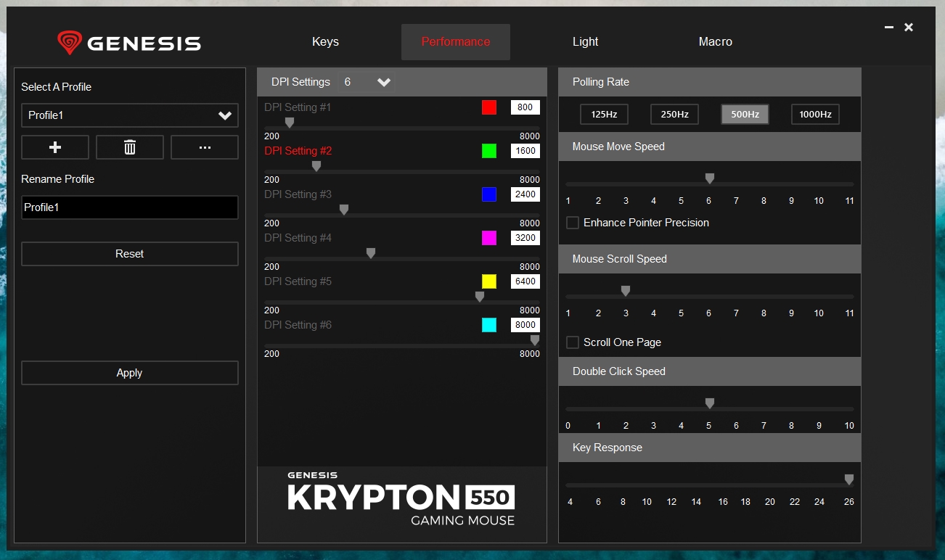Click the 8000 value box for DPI #6
This screenshot has width=945, height=560.
coord(525,325)
